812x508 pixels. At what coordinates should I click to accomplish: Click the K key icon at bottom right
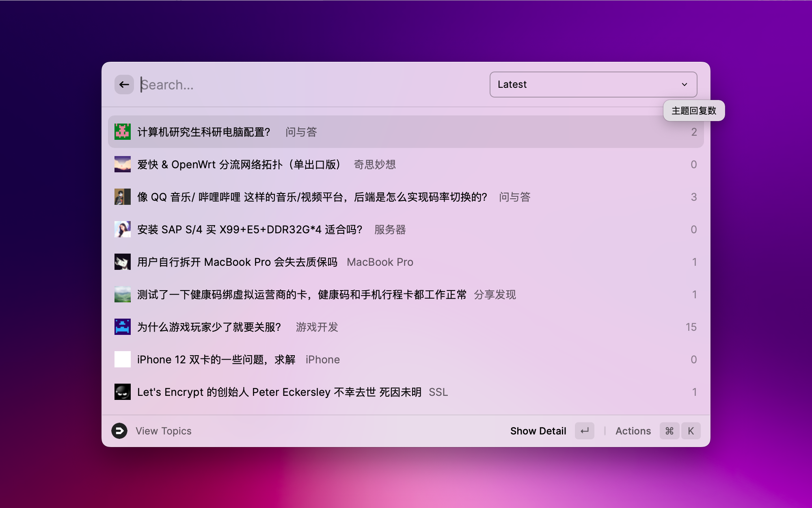[x=691, y=431]
